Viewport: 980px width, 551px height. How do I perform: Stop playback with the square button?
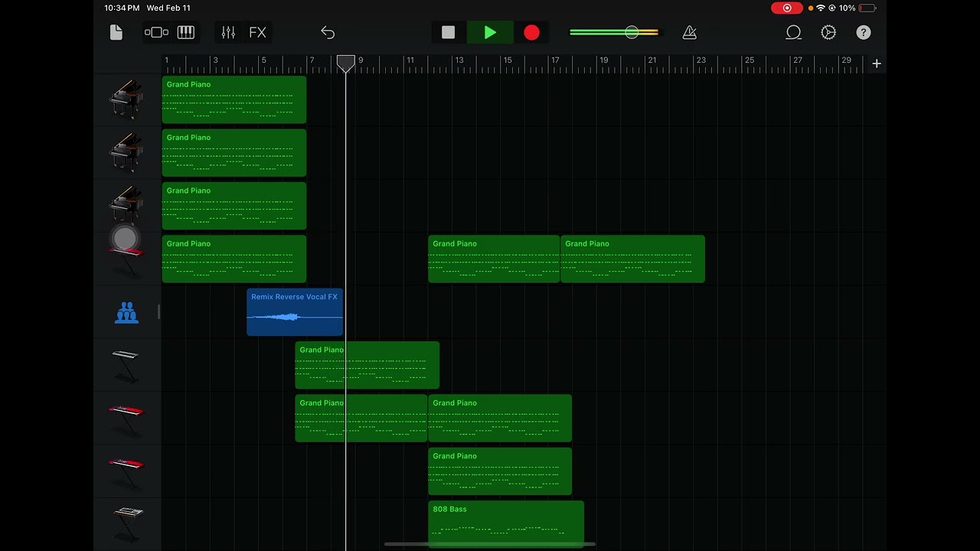click(x=449, y=32)
